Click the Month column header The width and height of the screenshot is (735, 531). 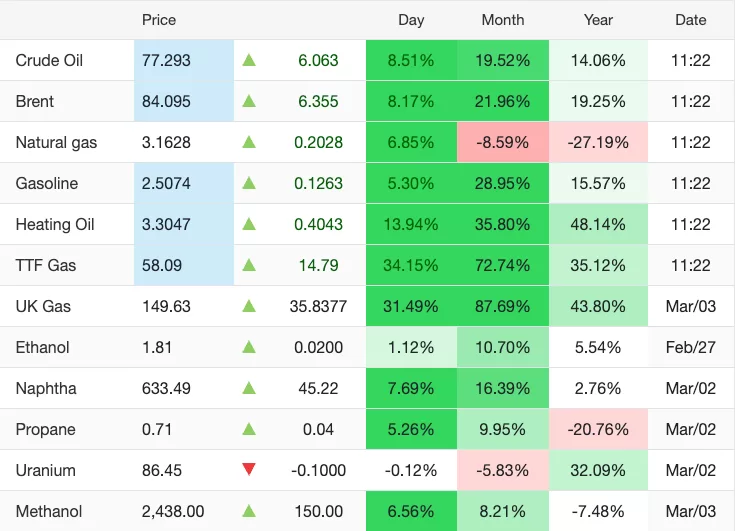click(503, 20)
